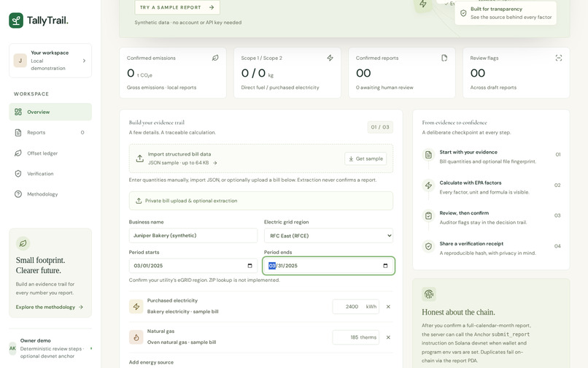Viewport: 588px width, 368px height.
Task: Click the Explore the methodology link
Action: tap(49, 307)
